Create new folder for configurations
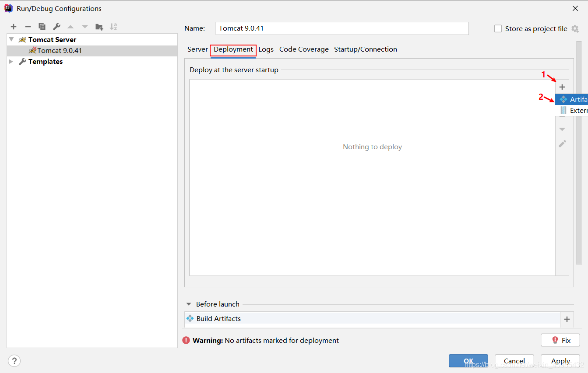588x373 pixels. click(x=99, y=27)
